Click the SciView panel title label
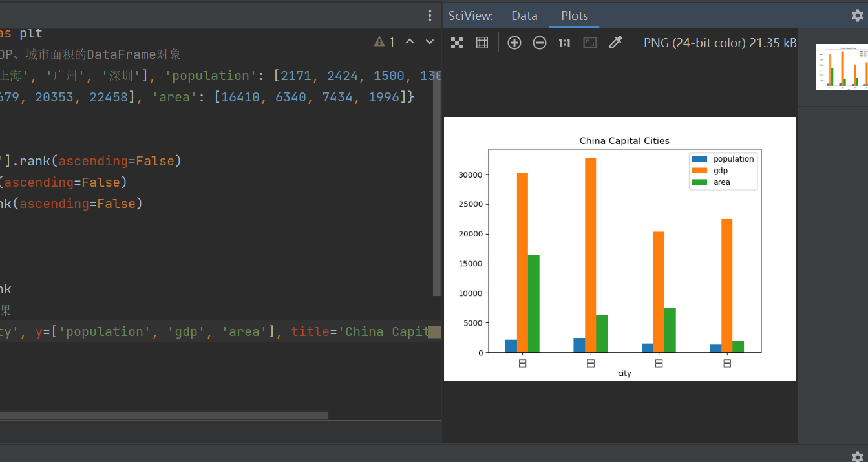 pos(471,16)
